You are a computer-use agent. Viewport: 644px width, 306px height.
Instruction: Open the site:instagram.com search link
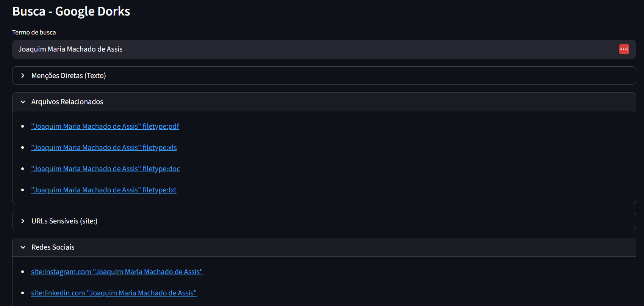point(117,272)
